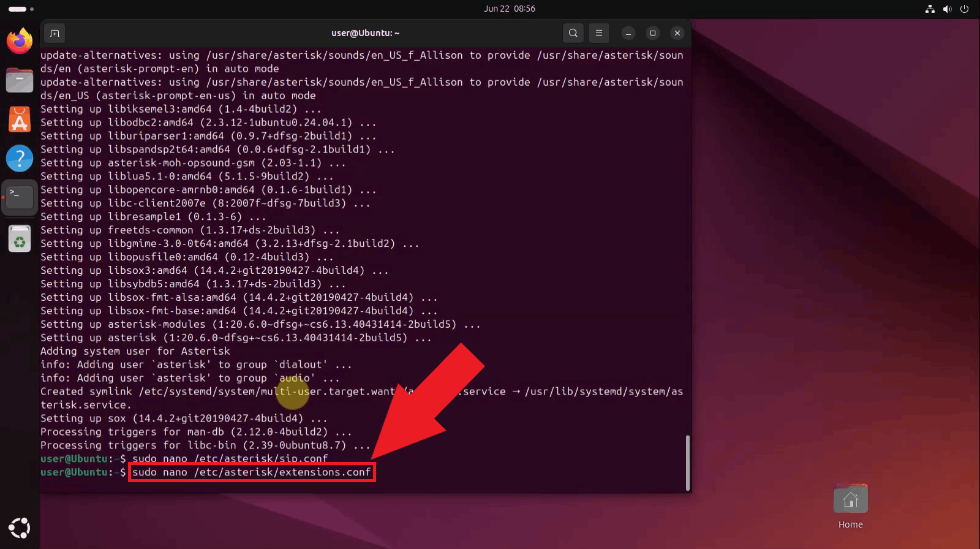Click 'Setting up asterisk-moh-opsound-gsm' line
The height and width of the screenshot is (549, 980).
coord(193,163)
